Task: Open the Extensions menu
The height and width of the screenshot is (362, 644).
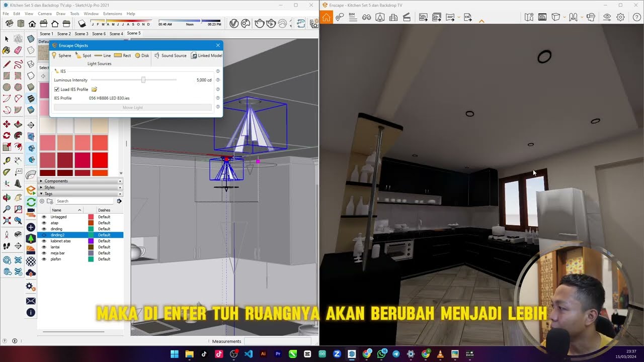Action: click(112, 14)
